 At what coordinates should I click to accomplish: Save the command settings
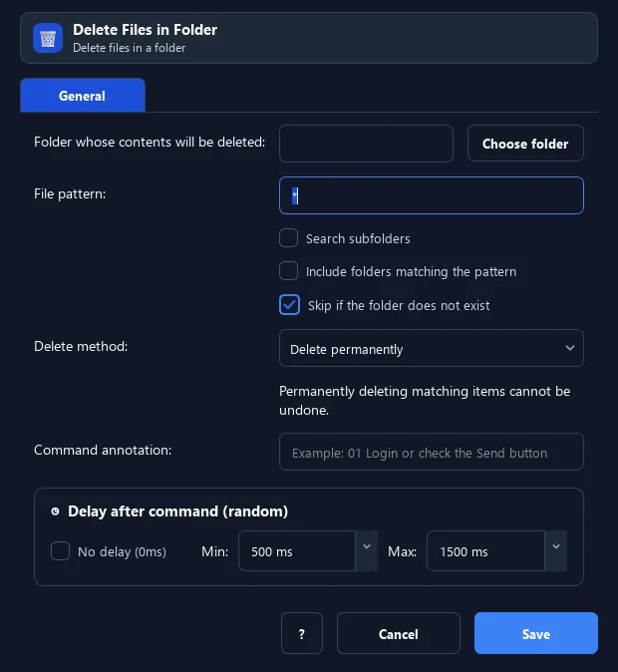click(x=536, y=633)
